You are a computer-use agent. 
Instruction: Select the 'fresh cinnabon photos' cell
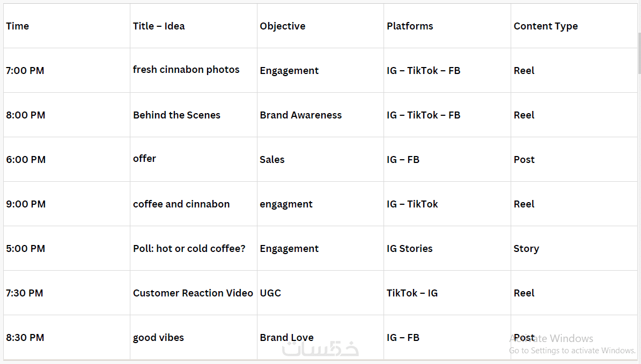point(186,70)
